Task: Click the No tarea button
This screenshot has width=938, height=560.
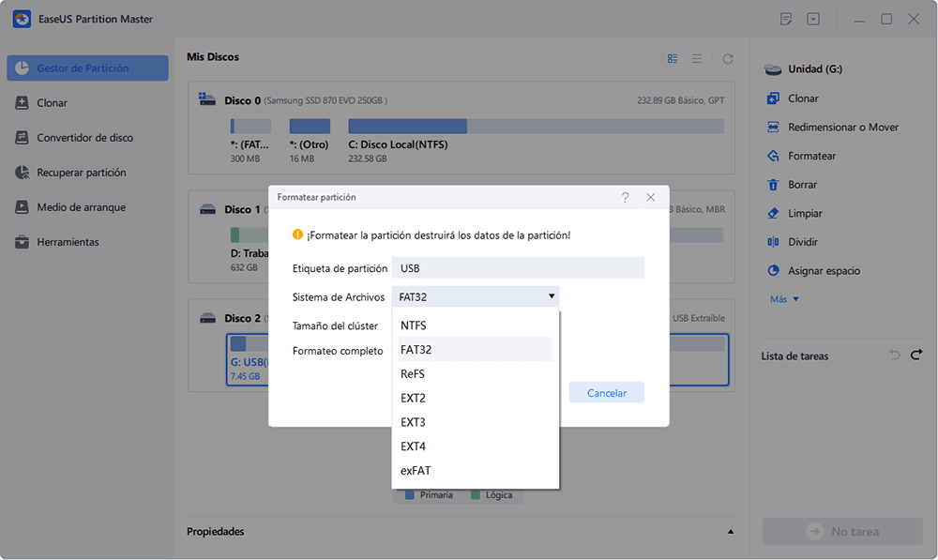Action: pos(842,531)
